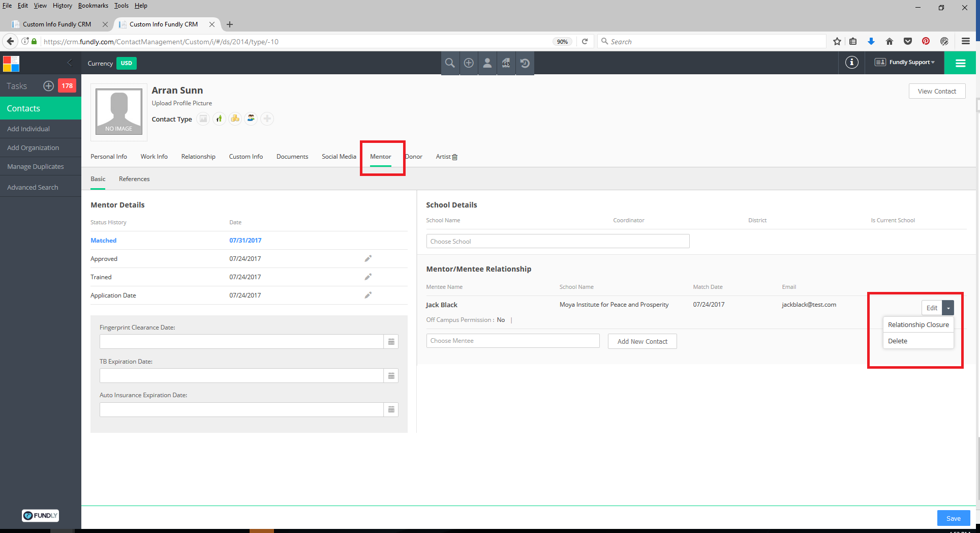
Task: Click the Upload Profile Picture link
Action: [182, 103]
